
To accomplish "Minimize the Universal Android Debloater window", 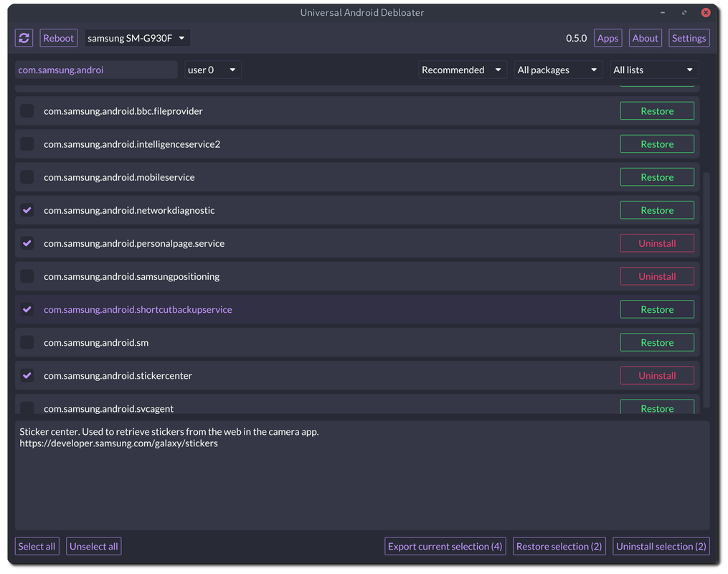I will [x=663, y=12].
